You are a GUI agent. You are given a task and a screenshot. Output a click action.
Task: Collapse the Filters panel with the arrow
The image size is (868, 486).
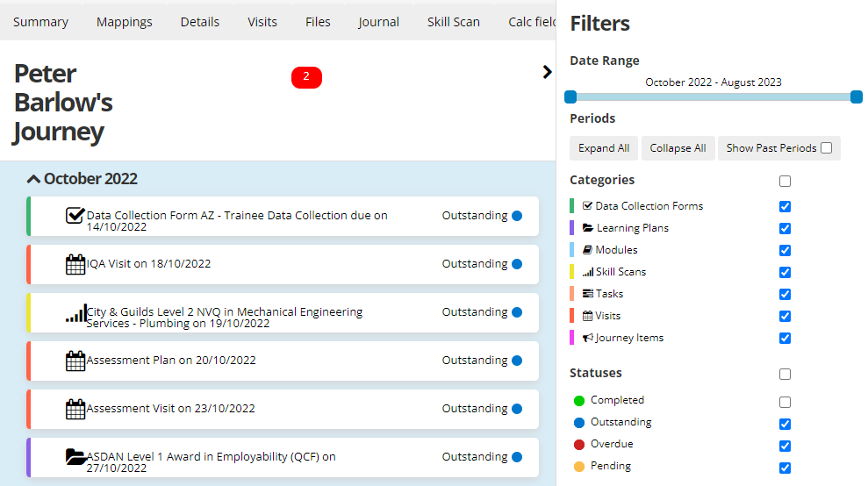click(548, 72)
